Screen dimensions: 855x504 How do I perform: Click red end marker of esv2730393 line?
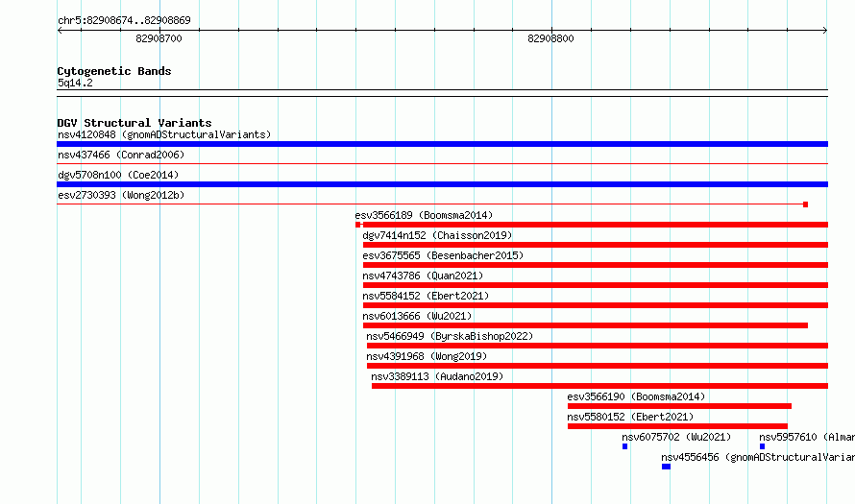(x=805, y=204)
